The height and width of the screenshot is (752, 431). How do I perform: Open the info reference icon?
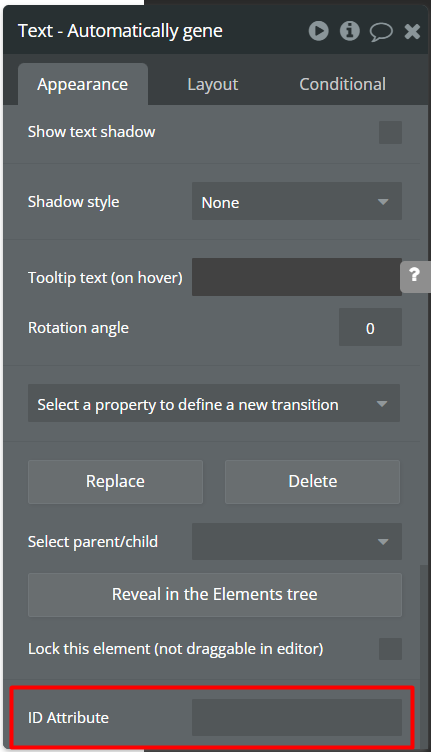pos(349,31)
